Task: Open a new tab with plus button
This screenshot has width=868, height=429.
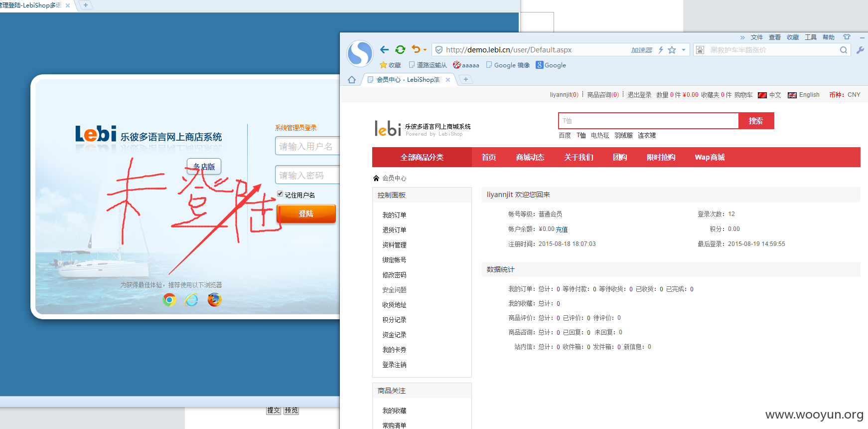Action: click(x=465, y=79)
